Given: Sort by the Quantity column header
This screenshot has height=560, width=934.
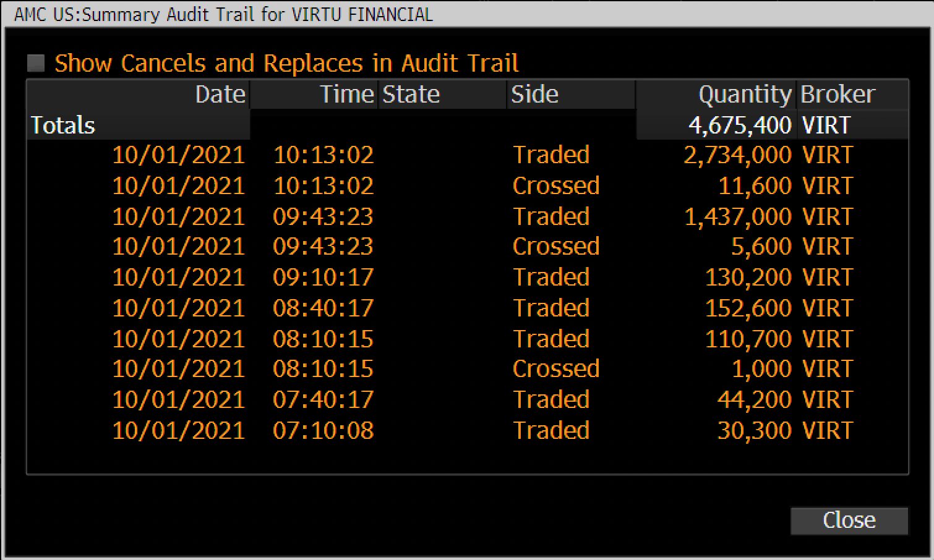Looking at the screenshot, I should (745, 94).
